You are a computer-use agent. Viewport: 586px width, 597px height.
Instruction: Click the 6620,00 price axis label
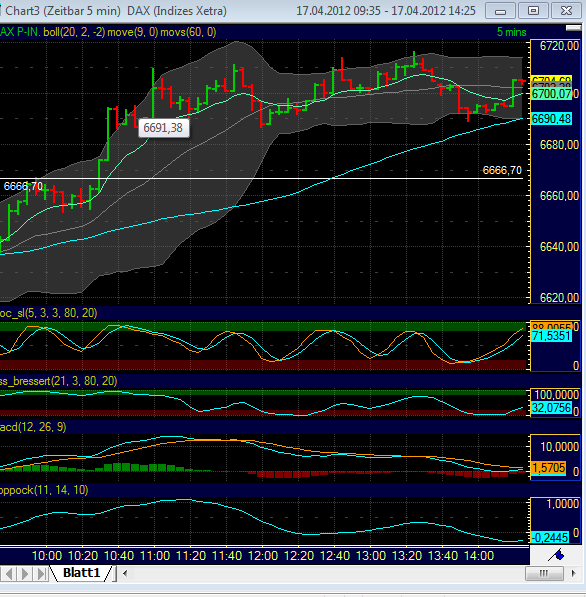(x=559, y=297)
